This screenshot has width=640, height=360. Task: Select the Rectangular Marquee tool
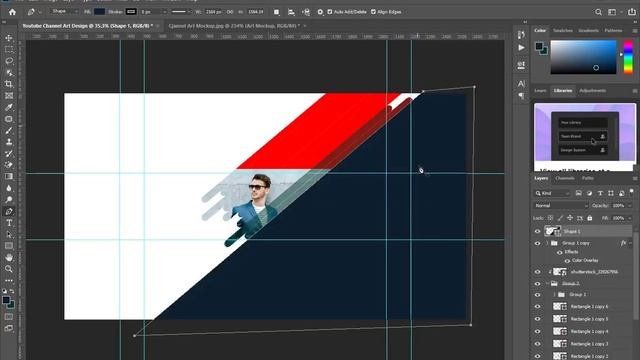point(9,49)
